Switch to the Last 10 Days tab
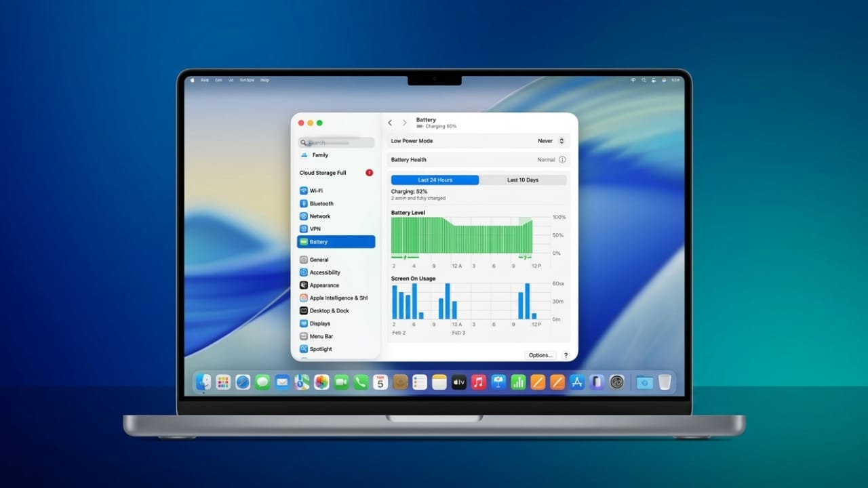868x488 pixels. [x=523, y=180]
